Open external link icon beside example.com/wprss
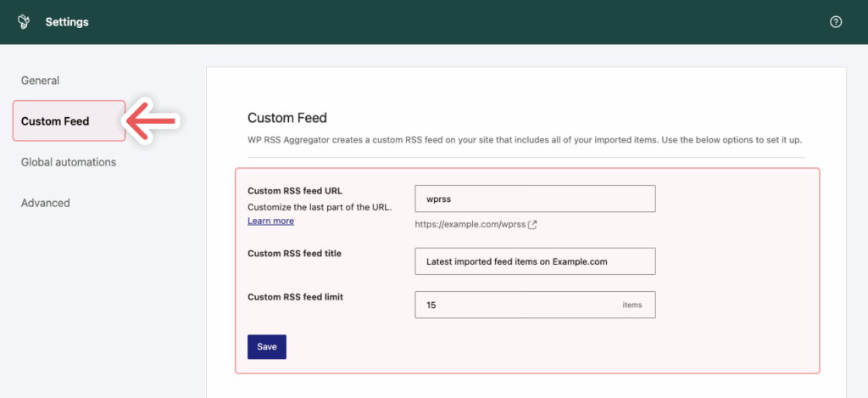 point(532,225)
